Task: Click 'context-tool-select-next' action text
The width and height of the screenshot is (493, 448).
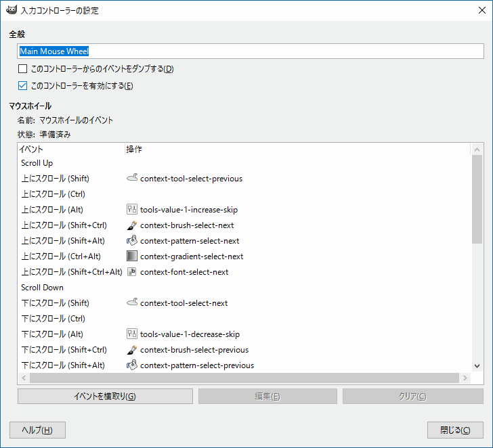Action: click(184, 303)
